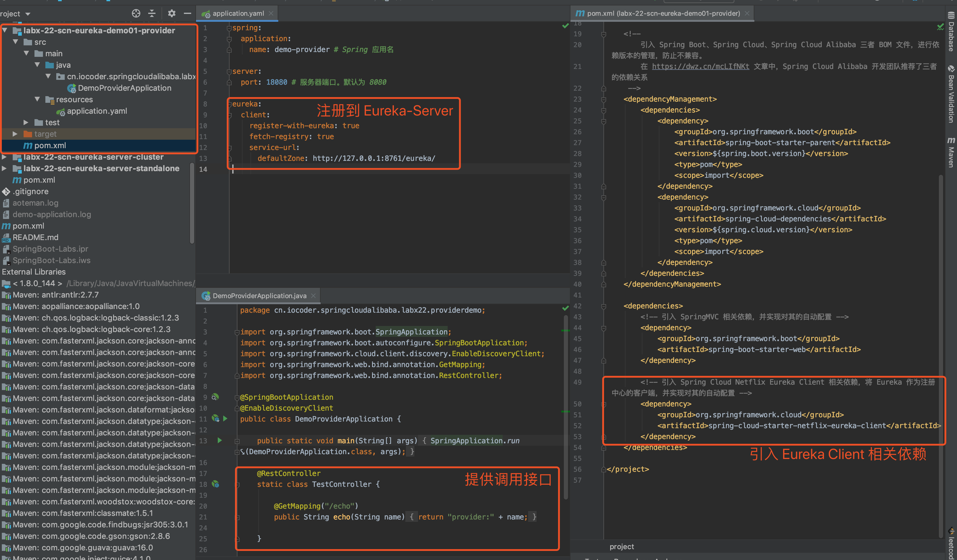The image size is (957, 560).
Task: Select opened file using the crosshair locate icon
Action: (136, 13)
